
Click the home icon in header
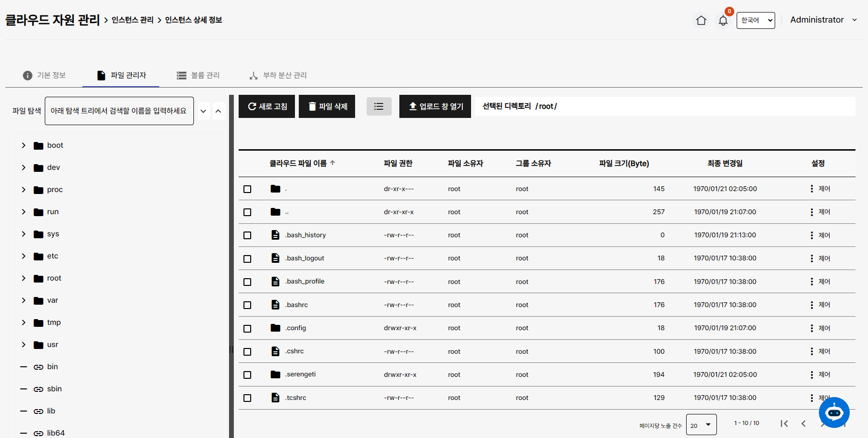(x=701, y=20)
